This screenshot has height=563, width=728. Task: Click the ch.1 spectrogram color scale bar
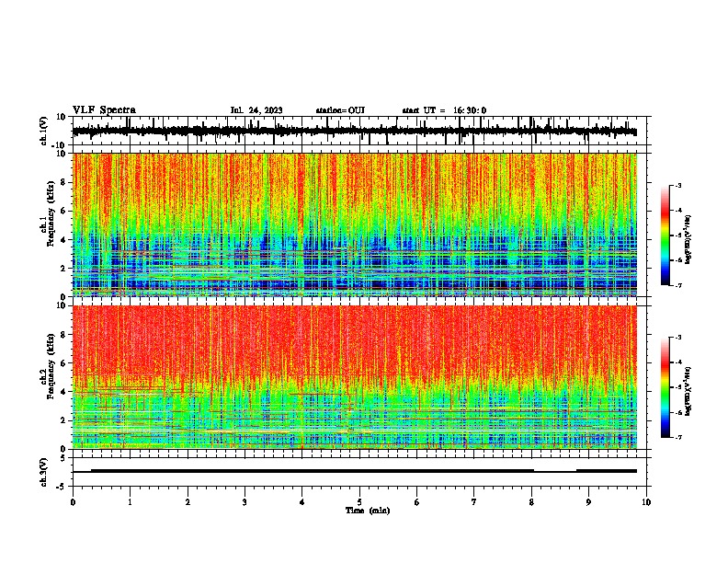tap(665, 235)
